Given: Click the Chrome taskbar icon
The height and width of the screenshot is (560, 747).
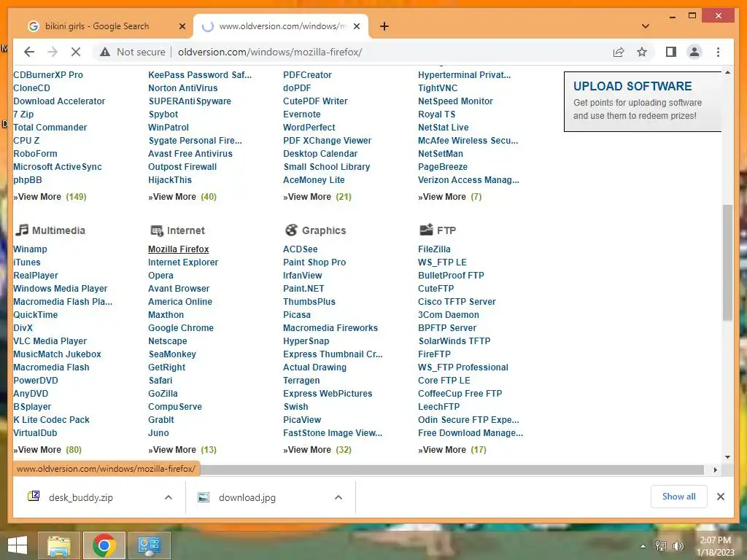Looking at the screenshot, I should tap(104, 545).
